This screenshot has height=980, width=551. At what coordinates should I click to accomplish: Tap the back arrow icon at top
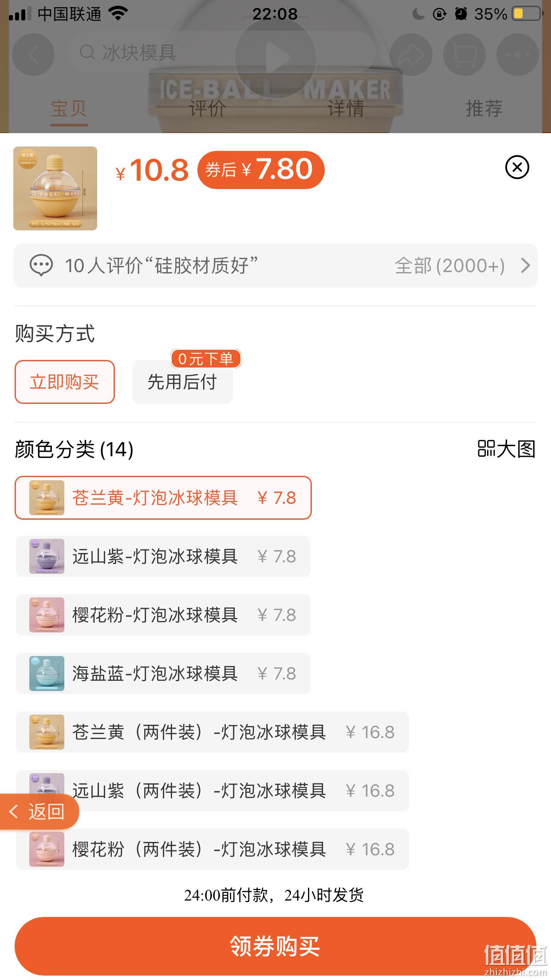point(33,55)
